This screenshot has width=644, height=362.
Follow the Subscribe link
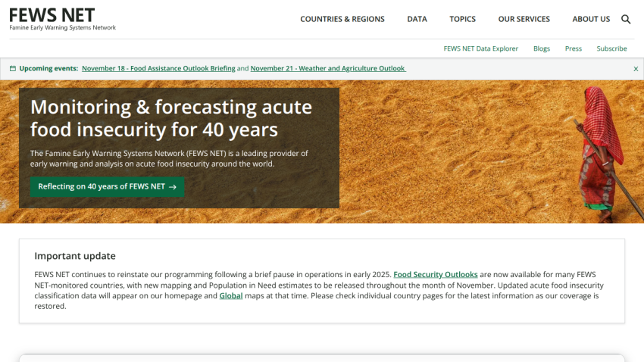(611, 48)
